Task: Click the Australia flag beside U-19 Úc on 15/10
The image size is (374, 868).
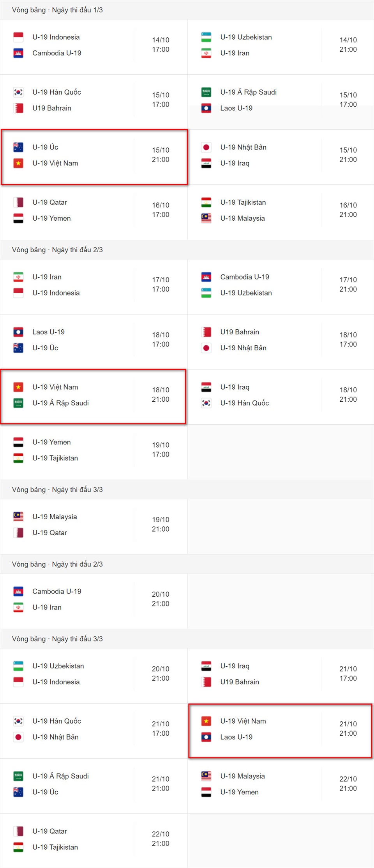Action: pos(18,147)
